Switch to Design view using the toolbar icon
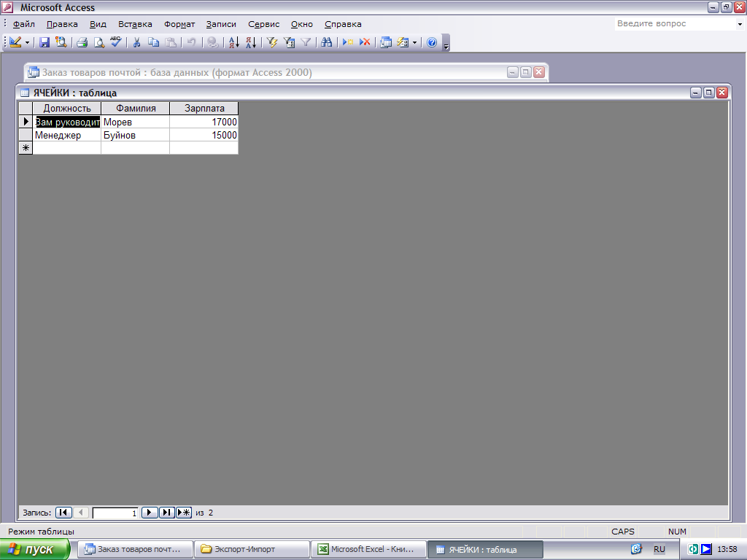 [16, 42]
